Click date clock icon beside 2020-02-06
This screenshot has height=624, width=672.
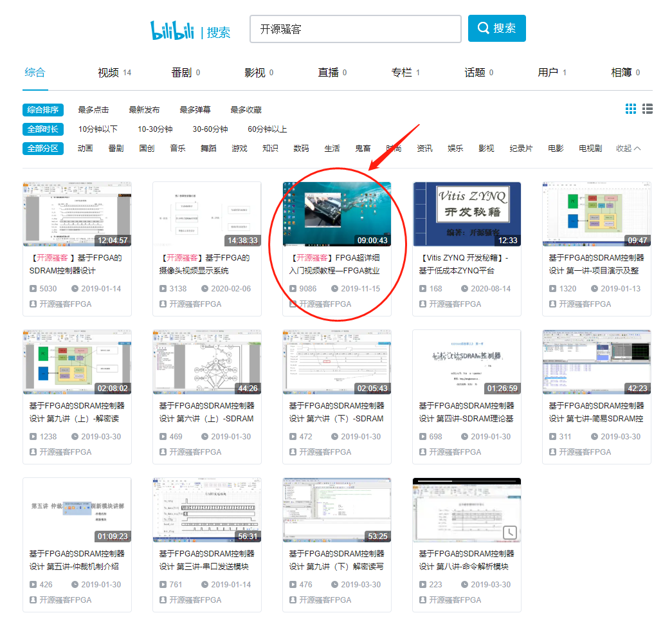[205, 289]
